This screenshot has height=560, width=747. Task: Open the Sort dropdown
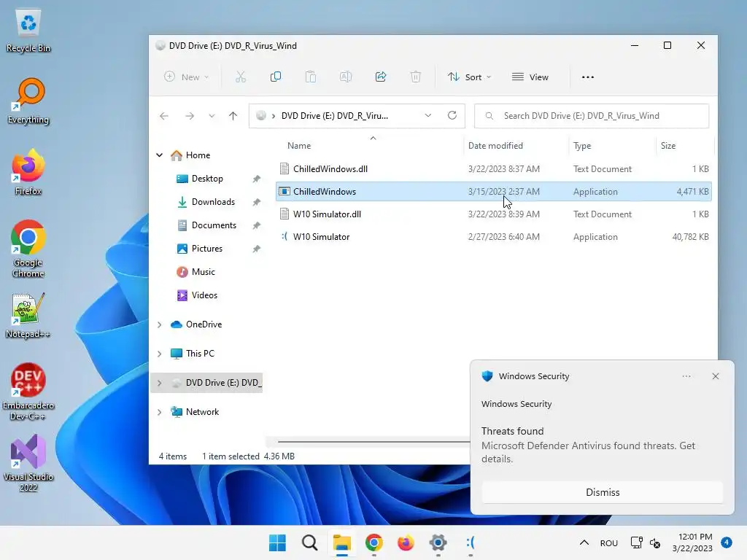tap(469, 77)
